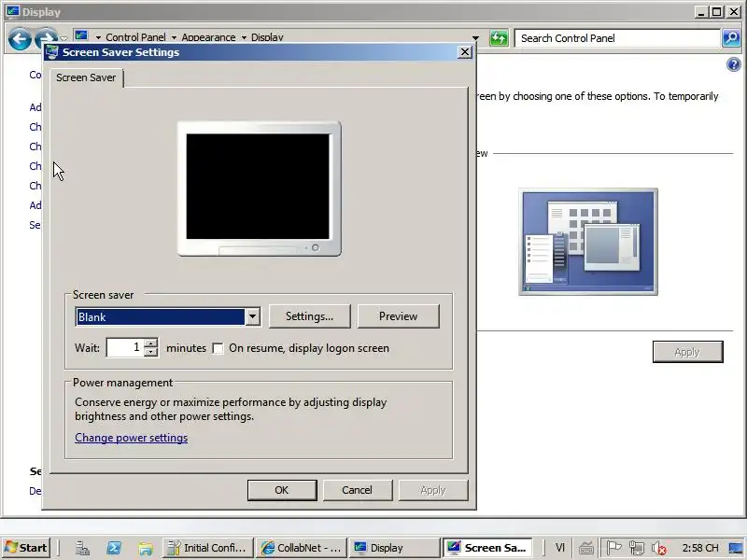This screenshot has width=747, height=560.
Task: Open the Start menu
Action: (x=27, y=548)
